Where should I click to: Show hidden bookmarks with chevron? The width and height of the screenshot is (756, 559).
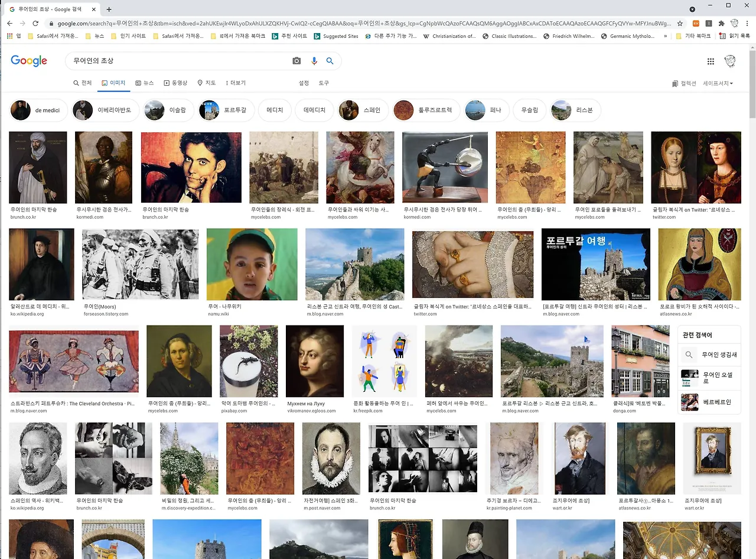click(666, 36)
